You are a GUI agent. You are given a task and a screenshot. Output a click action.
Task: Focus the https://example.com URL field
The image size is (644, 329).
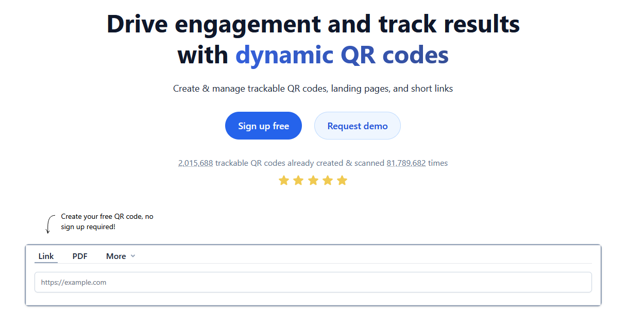pyautogui.click(x=313, y=282)
